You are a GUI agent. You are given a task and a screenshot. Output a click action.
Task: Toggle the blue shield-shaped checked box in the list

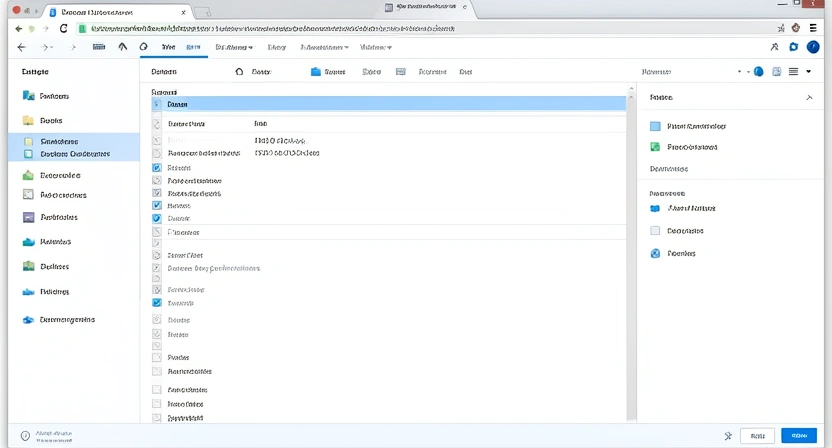(157, 218)
